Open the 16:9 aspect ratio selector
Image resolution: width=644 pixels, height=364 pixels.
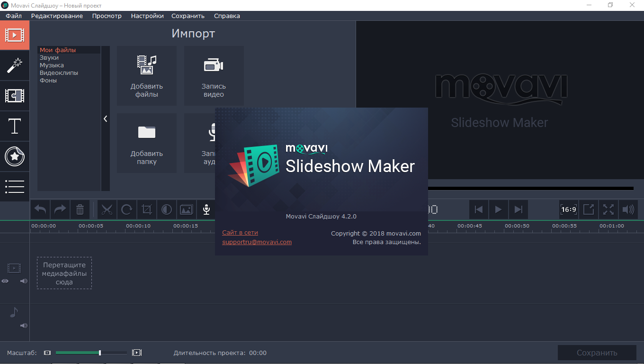click(x=568, y=209)
